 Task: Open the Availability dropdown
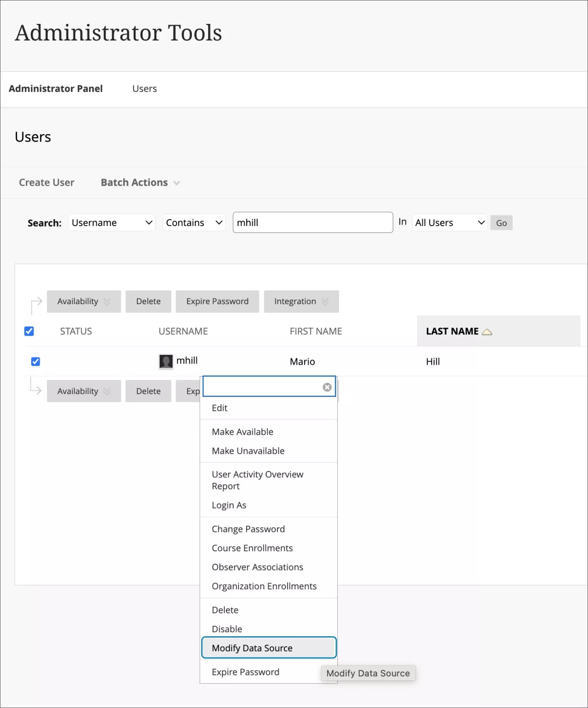click(84, 301)
